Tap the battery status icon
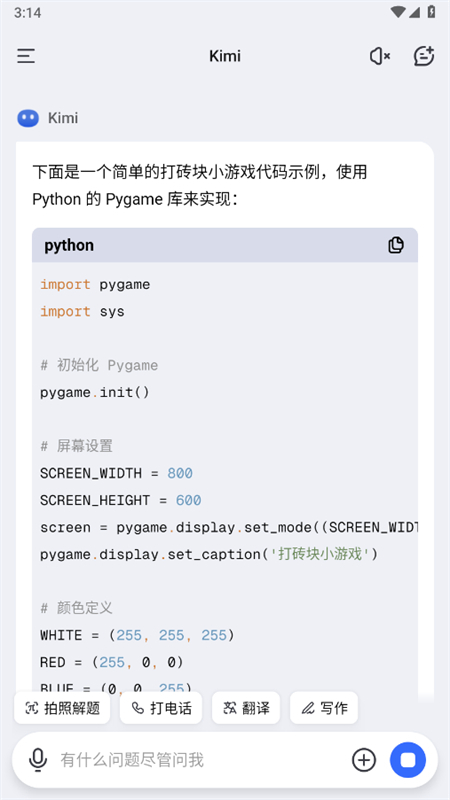This screenshot has width=450, height=800. 431,12
